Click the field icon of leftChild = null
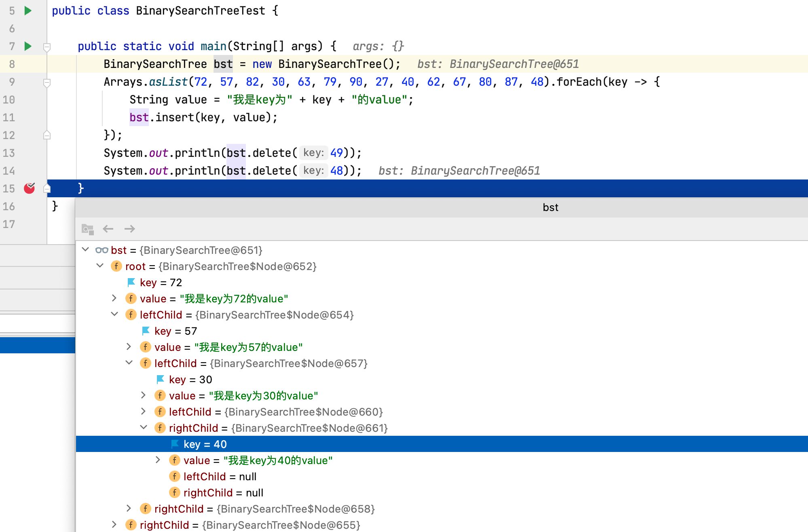Image resolution: width=808 pixels, height=532 pixels. (x=175, y=476)
